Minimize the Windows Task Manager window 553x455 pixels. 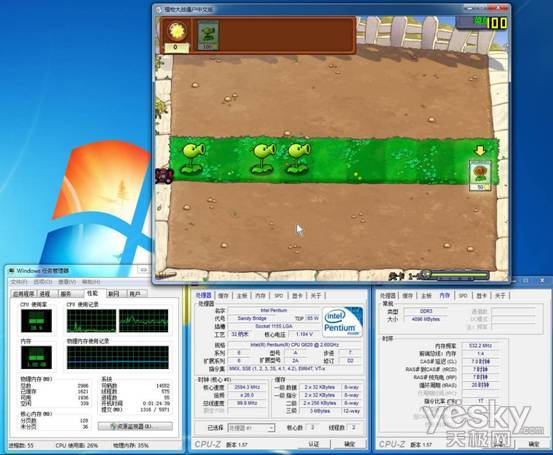[x=144, y=270]
